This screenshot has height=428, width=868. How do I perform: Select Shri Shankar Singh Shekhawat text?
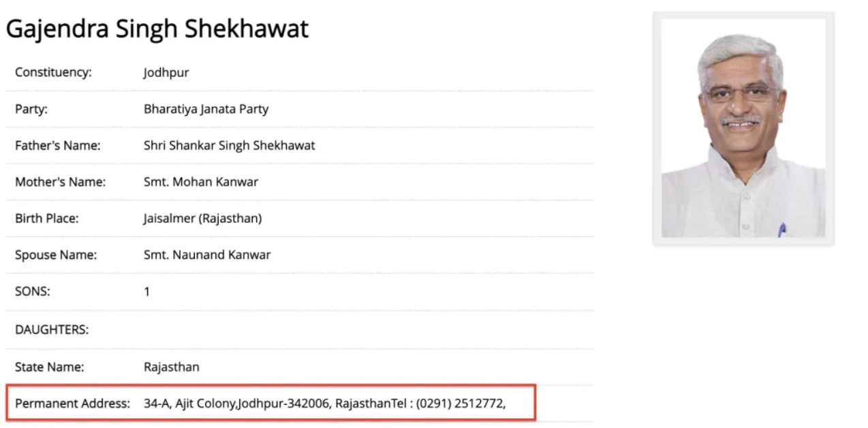(x=230, y=145)
